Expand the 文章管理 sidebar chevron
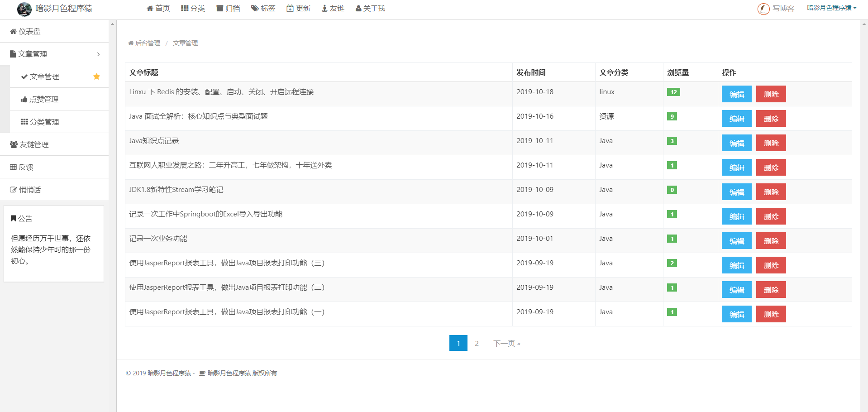 point(99,54)
